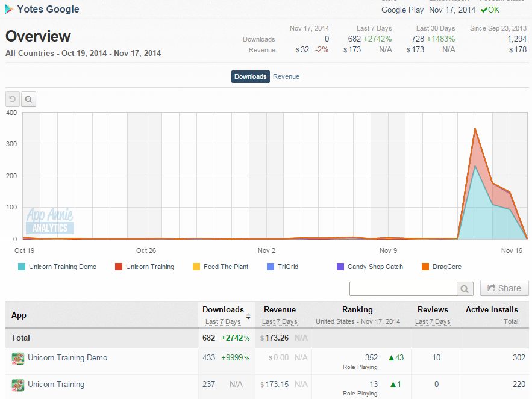Click the United States - Nov 17, 2014 subheader
The width and height of the screenshot is (532, 399).
[x=358, y=321]
